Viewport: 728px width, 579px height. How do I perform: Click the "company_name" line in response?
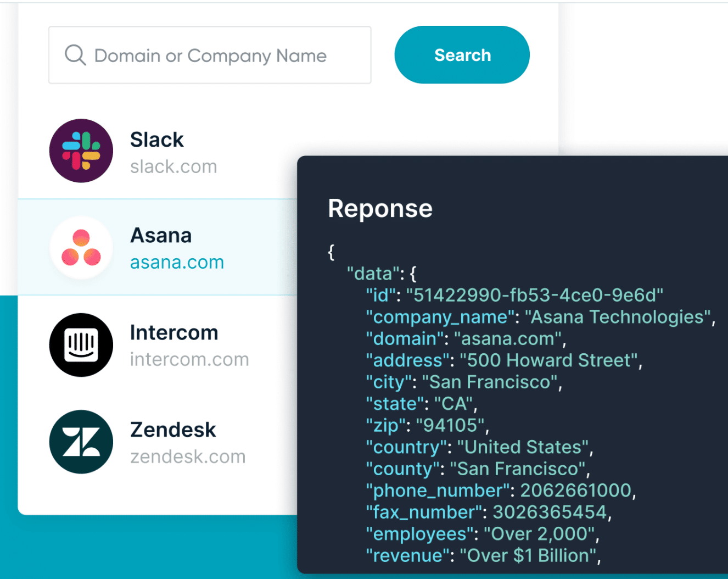pos(541,317)
